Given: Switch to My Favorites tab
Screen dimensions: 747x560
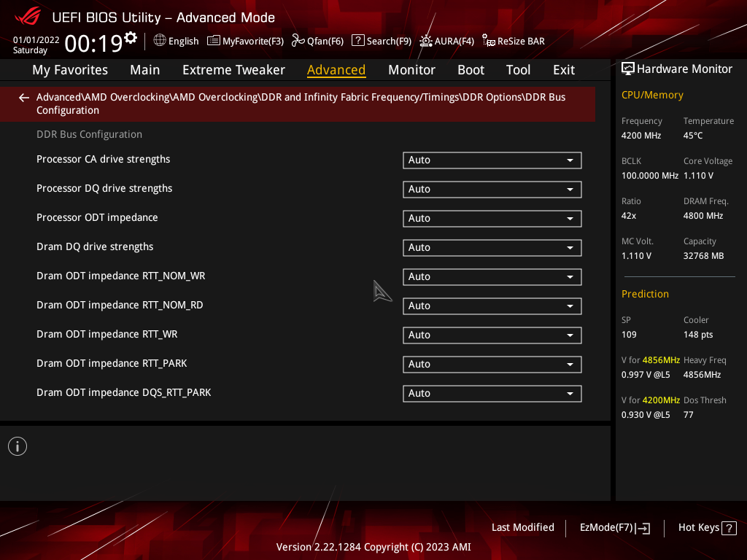Looking at the screenshot, I should click(70, 70).
